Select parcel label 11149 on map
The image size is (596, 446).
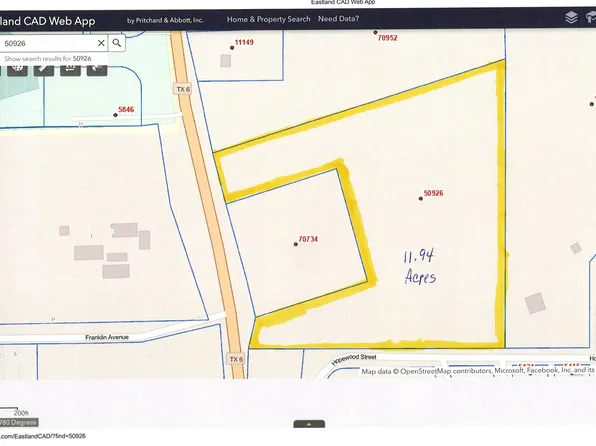[244, 42]
